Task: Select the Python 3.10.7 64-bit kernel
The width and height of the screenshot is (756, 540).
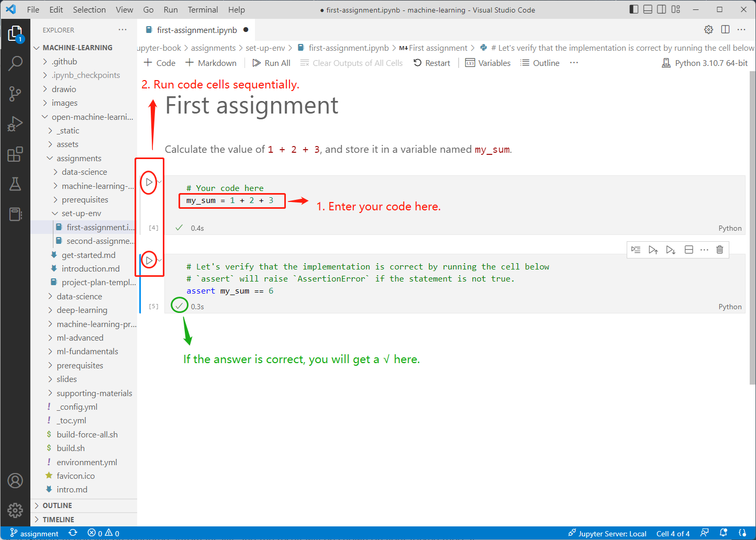Action: click(x=705, y=63)
